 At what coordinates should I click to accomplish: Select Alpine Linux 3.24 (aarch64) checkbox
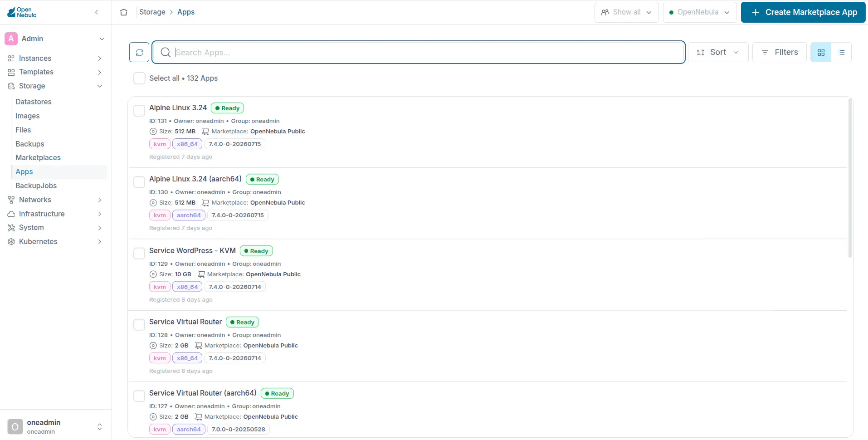point(139,182)
